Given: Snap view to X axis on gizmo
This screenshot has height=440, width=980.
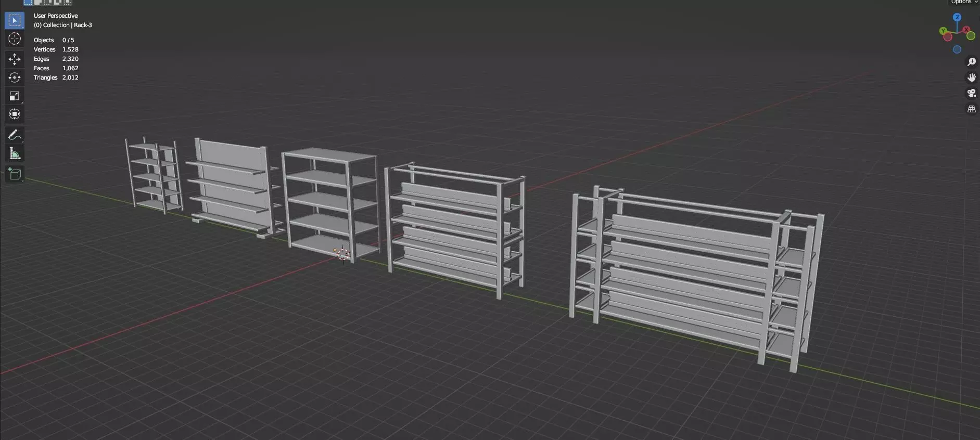Looking at the screenshot, I should (x=966, y=30).
